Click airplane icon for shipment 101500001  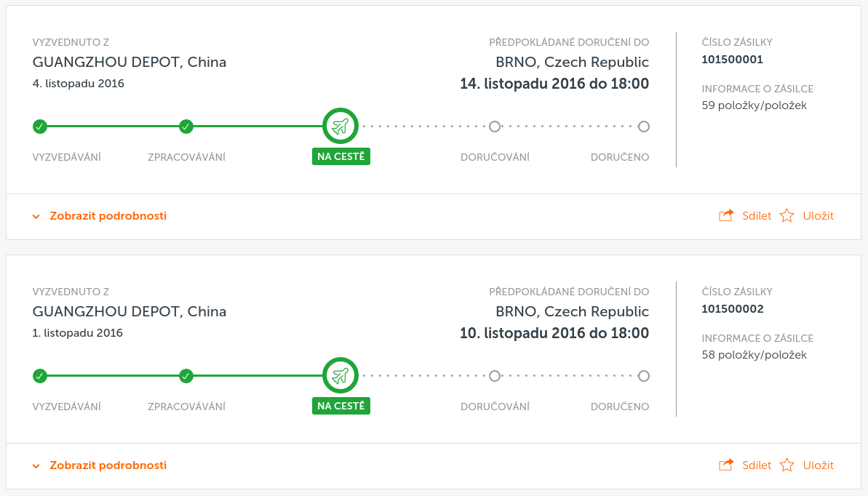(341, 127)
